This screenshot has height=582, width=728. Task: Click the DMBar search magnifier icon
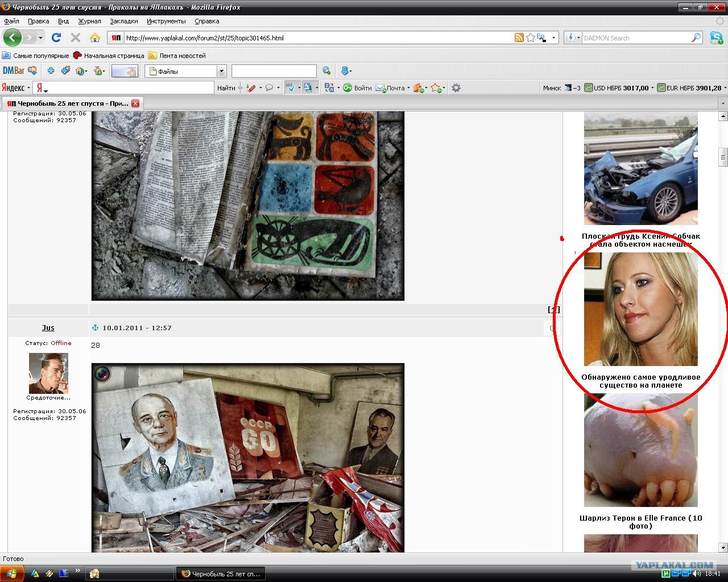pos(326,71)
